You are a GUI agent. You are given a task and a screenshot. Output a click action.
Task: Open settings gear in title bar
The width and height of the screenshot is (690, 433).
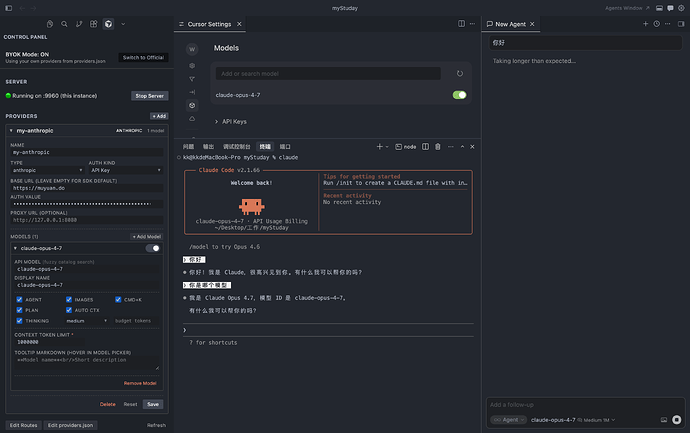click(x=681, y=8)
